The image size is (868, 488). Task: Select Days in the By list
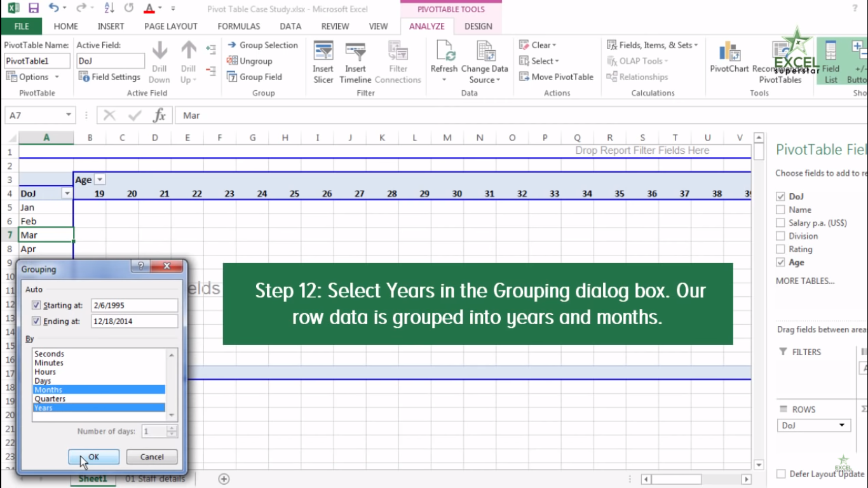[99, 381]
